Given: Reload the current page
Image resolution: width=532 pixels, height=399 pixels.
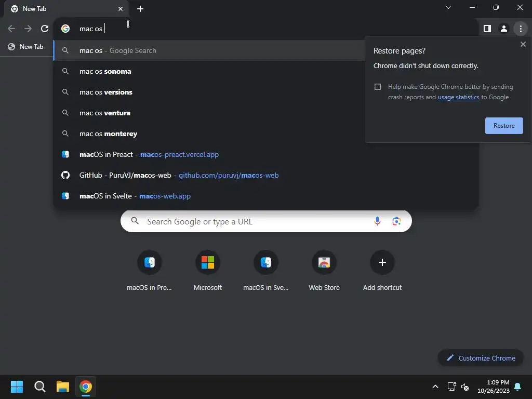Looking at the screenshot, I should tap(45, 29).
